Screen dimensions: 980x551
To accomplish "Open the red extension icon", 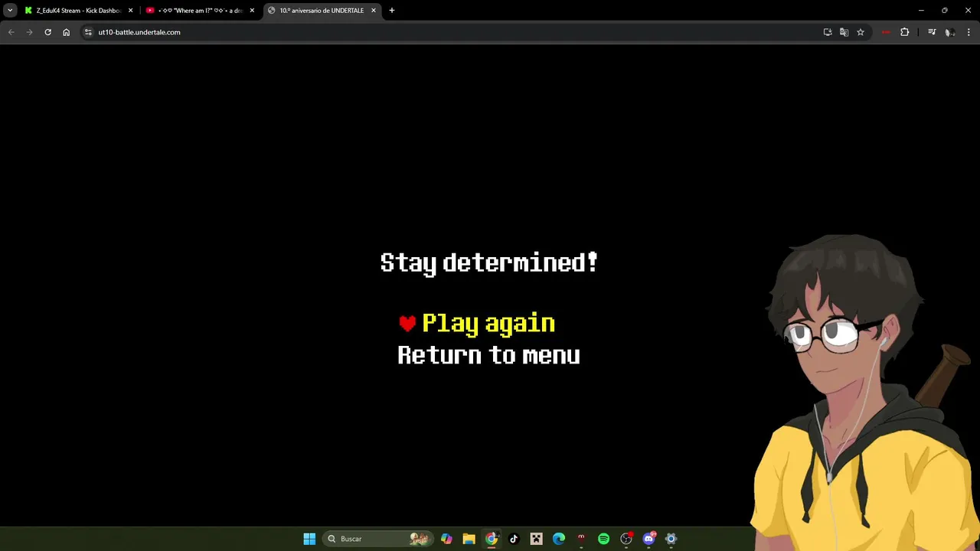I will pyautogui.click(x=886, y=32).
